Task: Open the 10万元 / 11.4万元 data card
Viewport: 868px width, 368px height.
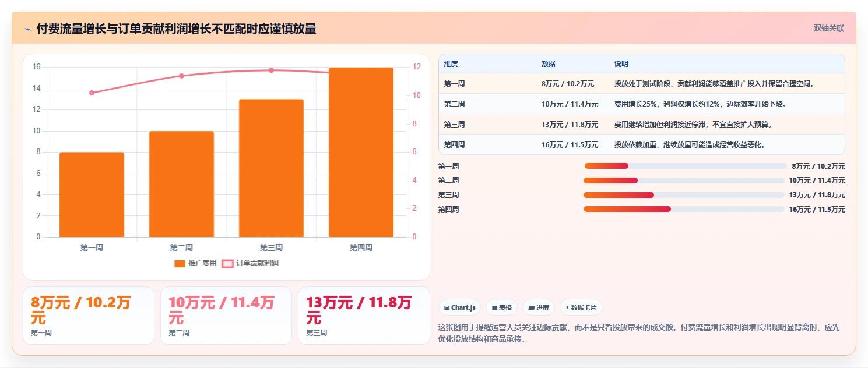Action: click(226, 316)
